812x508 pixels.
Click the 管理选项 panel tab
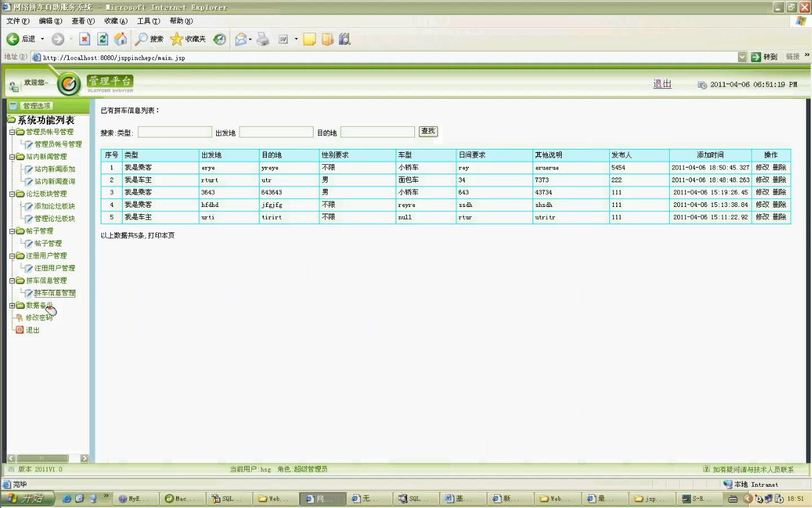tap(37, 105)
